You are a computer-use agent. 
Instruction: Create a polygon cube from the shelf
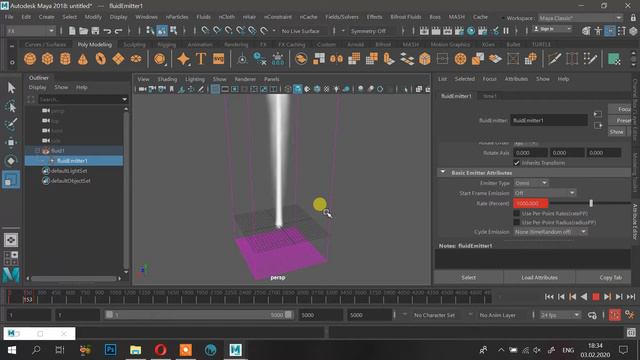pyautogui.click(x=47, y=59)
